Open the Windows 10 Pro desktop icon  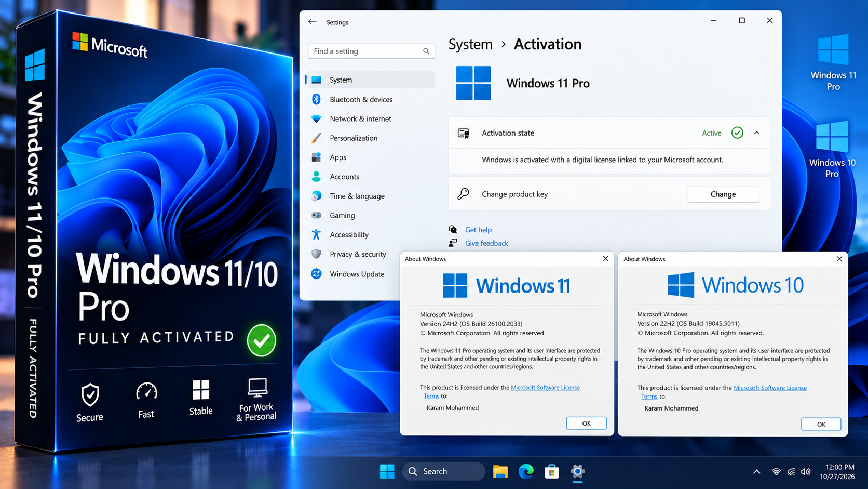832,150
